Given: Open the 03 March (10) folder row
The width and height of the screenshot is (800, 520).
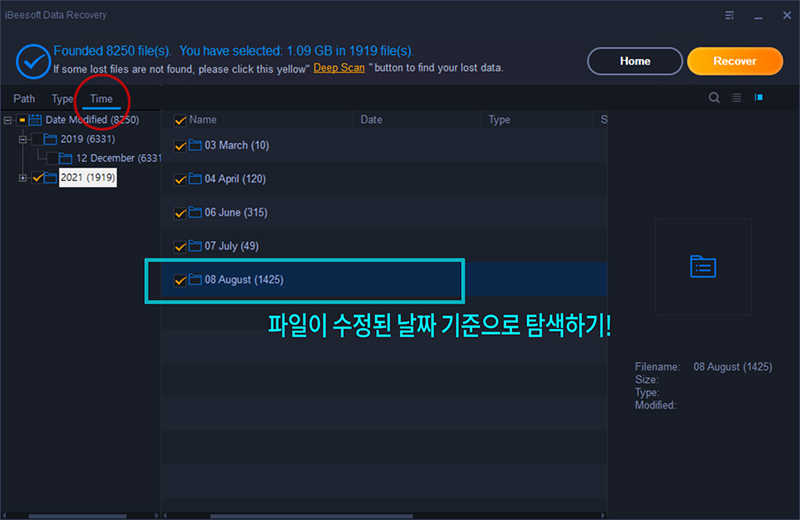Looking at the screenshot, I should 385,145.
